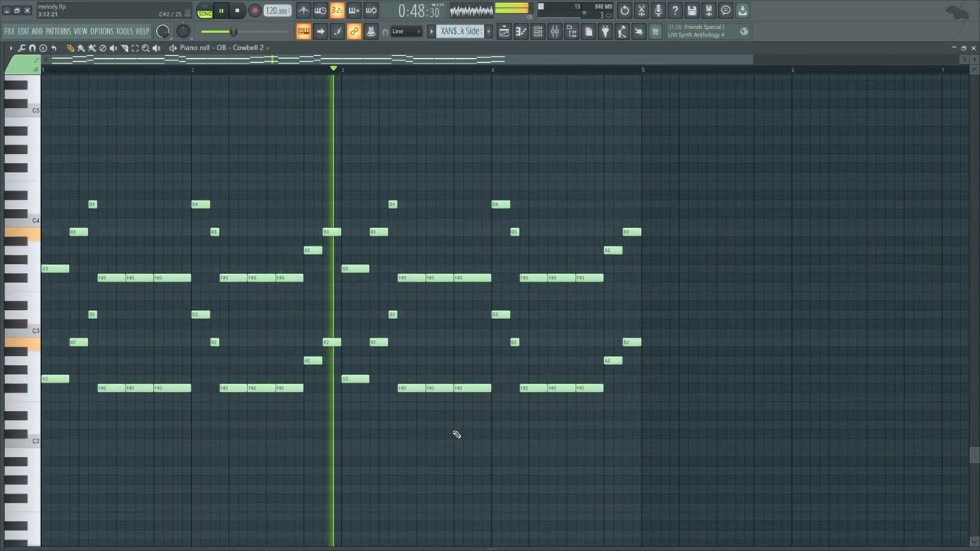Toggle the link/multilink to controllers icon

click(x=354, y=31)
